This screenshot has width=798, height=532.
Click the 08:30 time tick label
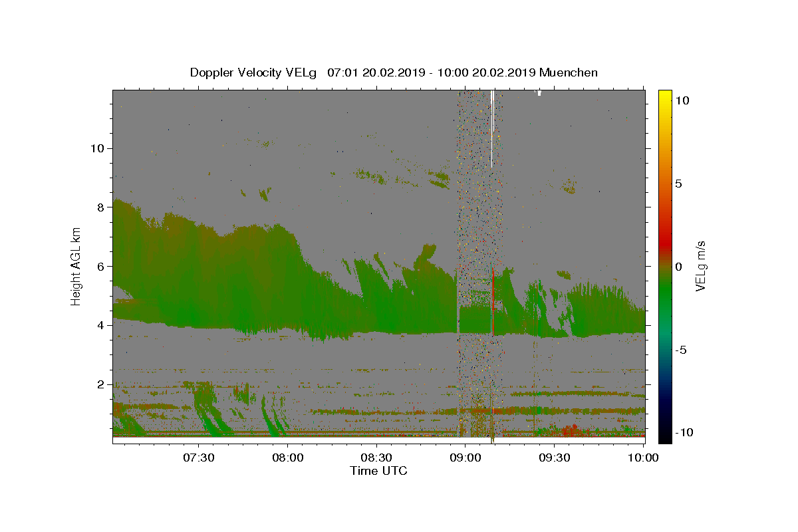point(376,458)
